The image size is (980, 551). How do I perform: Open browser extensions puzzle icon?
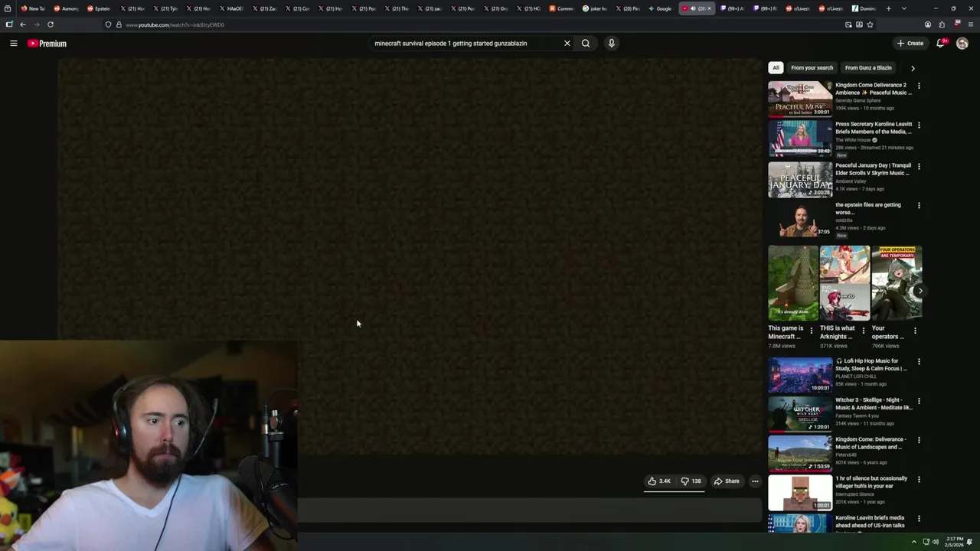coord(942,24)
